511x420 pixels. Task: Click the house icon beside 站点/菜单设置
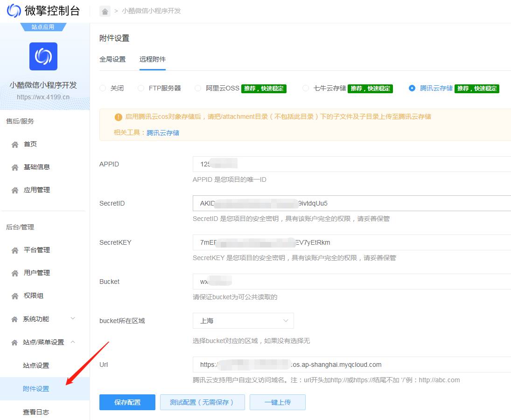click(14, 343)
